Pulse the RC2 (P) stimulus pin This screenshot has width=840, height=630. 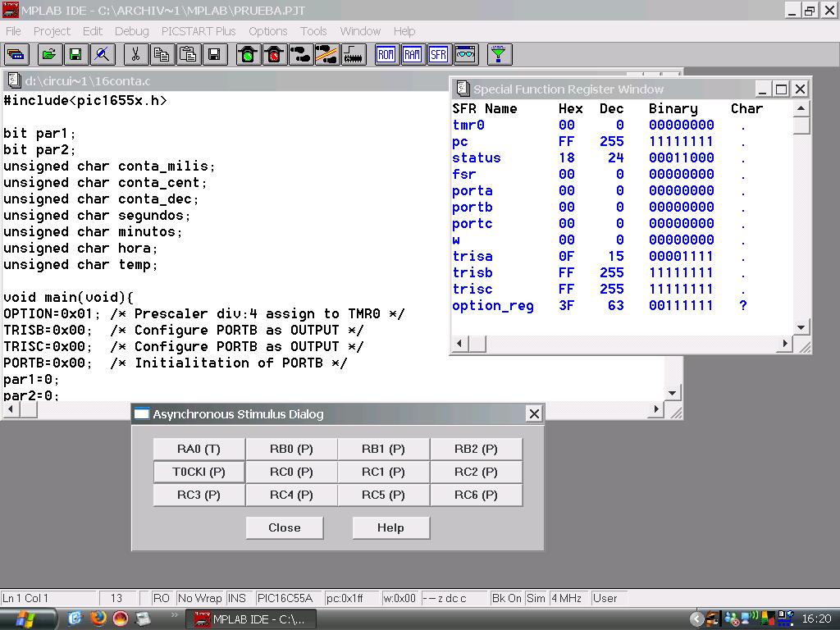tap(477, 472)
